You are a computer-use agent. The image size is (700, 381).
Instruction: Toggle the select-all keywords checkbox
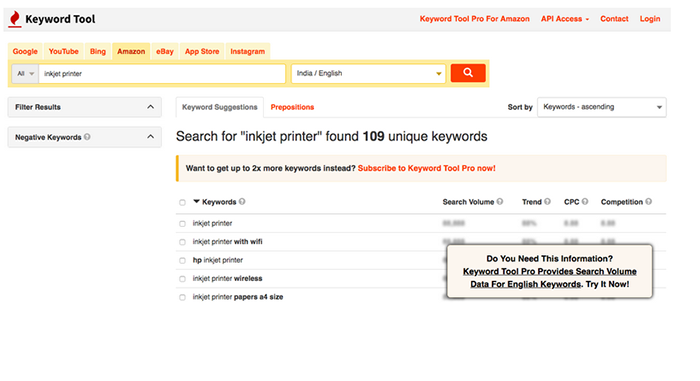coord(182,202)
